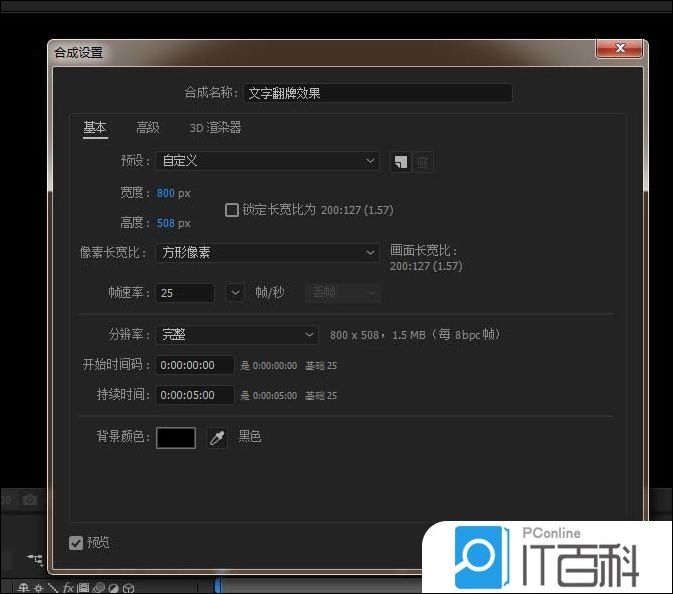Click the 3D layer cube icon
This screenshot has height=594, width=673.
pos(128,588)
